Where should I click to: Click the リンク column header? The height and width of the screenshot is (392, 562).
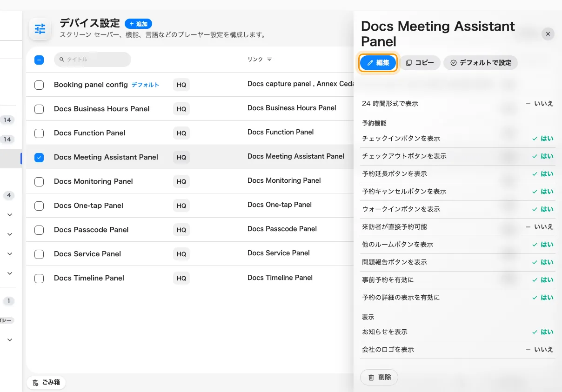255,60
